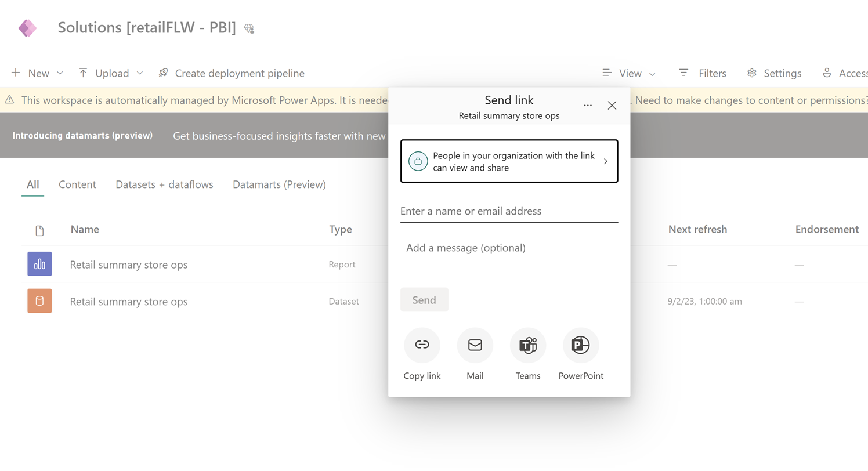Click the Report type cell

pos(342,265)
